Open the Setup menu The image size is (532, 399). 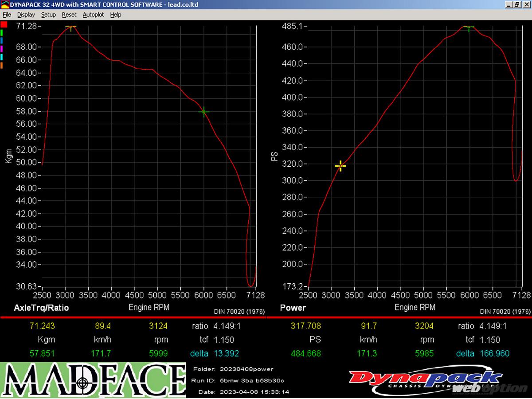(48, 15)
